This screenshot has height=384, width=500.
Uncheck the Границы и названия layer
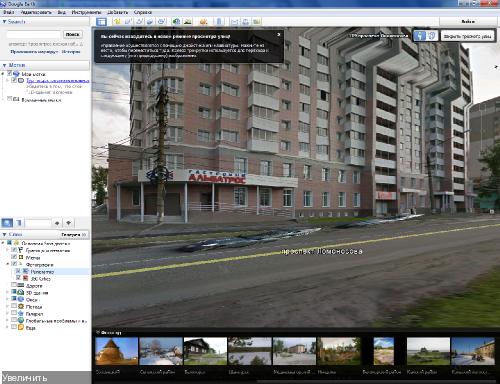(14, 250)
